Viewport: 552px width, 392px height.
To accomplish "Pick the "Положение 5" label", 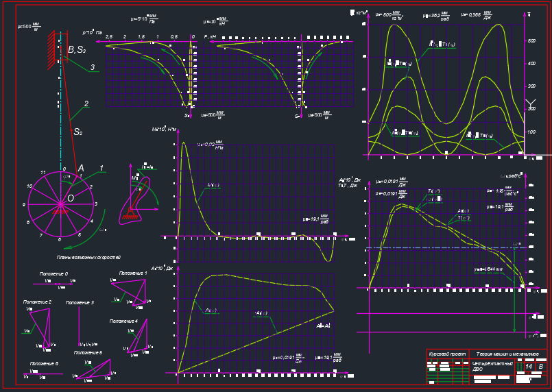I will click(88, 352).
